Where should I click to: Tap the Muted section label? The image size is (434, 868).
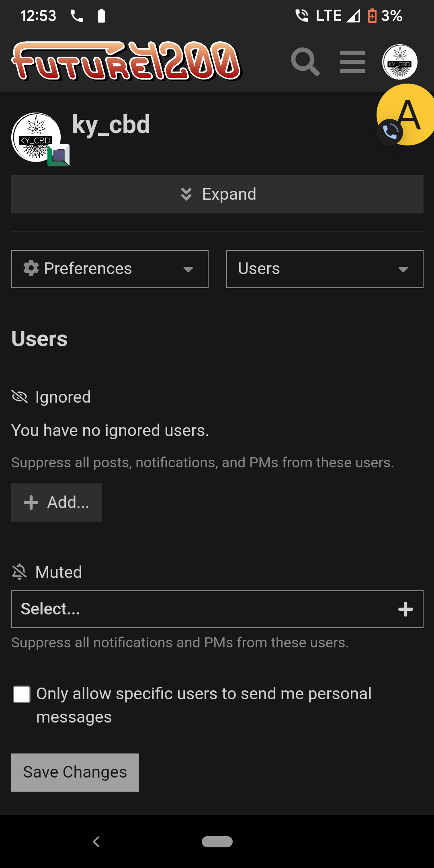(x=58, y=572)
